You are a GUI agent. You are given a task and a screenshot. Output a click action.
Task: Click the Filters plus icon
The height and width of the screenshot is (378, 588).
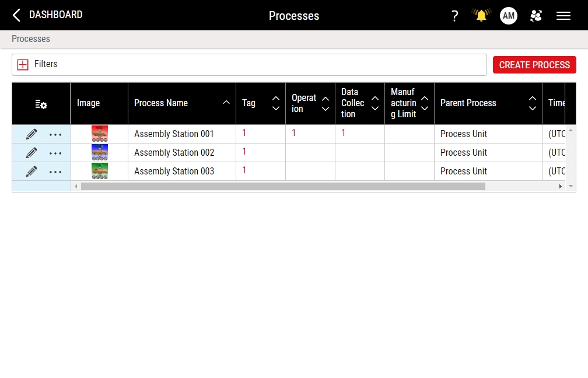(x=23, y=64)
